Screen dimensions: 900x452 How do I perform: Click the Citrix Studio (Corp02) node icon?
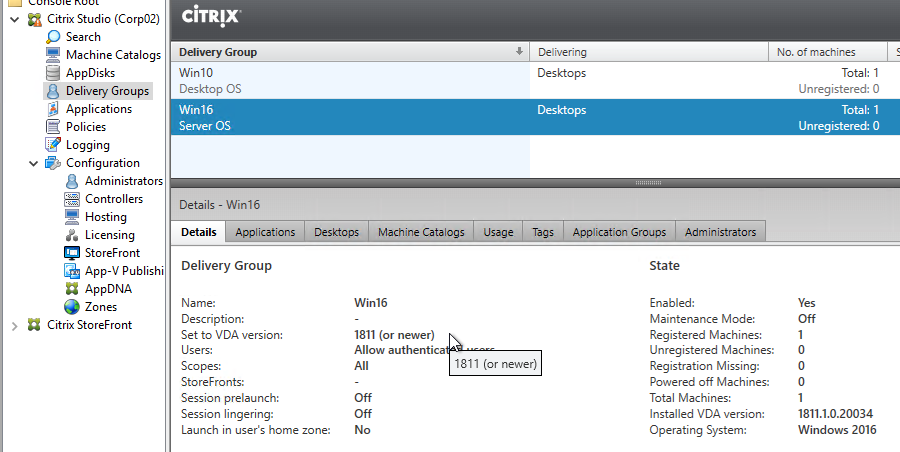click(35, 19)
